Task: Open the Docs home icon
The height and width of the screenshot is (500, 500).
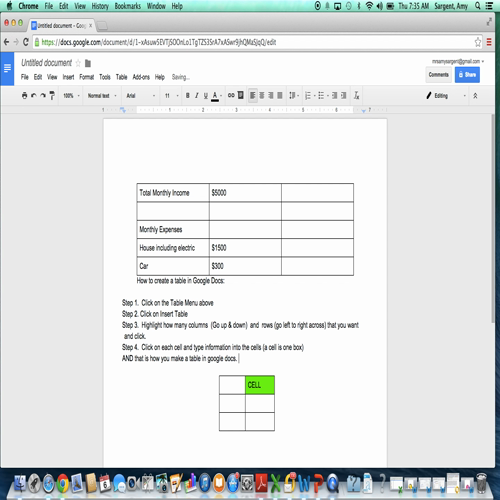Action: tap(7, 68)
